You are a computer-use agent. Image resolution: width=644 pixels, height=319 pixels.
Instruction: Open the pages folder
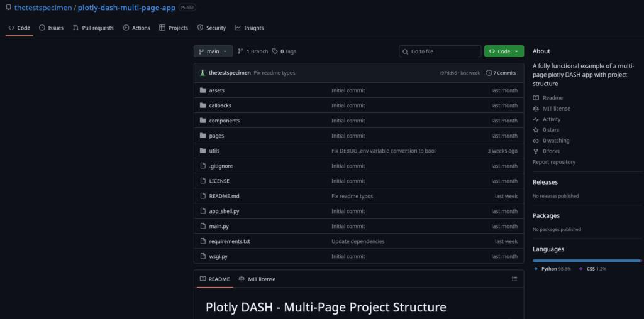[x=216, y=136]
